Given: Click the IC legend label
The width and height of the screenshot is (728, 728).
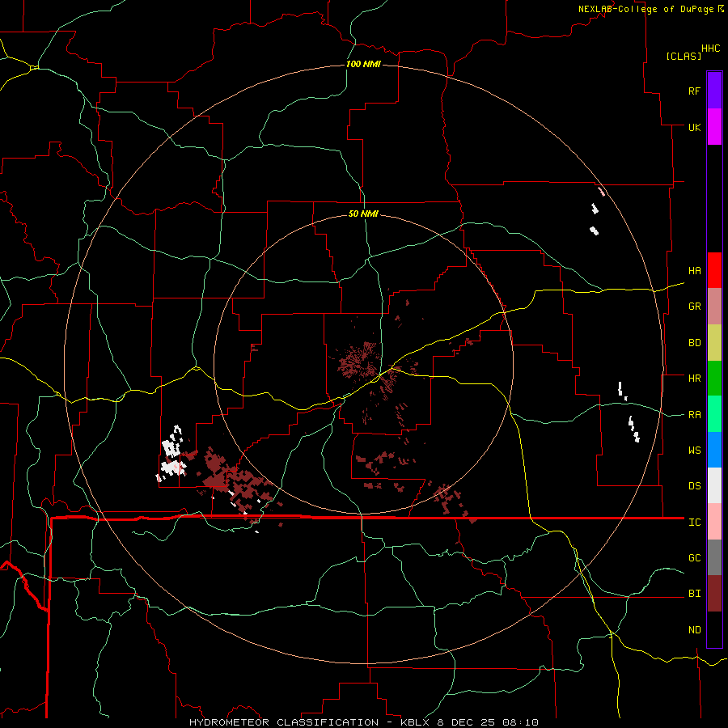Looking at the screenshot, I should (x=694, y=523).
